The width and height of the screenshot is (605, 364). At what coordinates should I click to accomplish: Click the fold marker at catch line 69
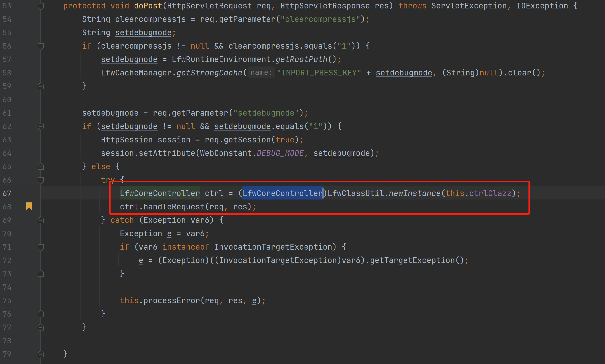point(41,220)
